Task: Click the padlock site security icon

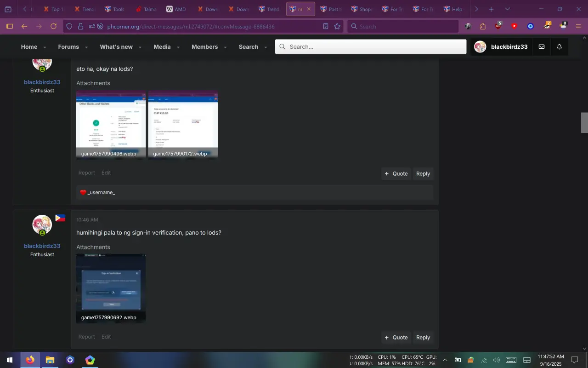Action: (80, 26)
